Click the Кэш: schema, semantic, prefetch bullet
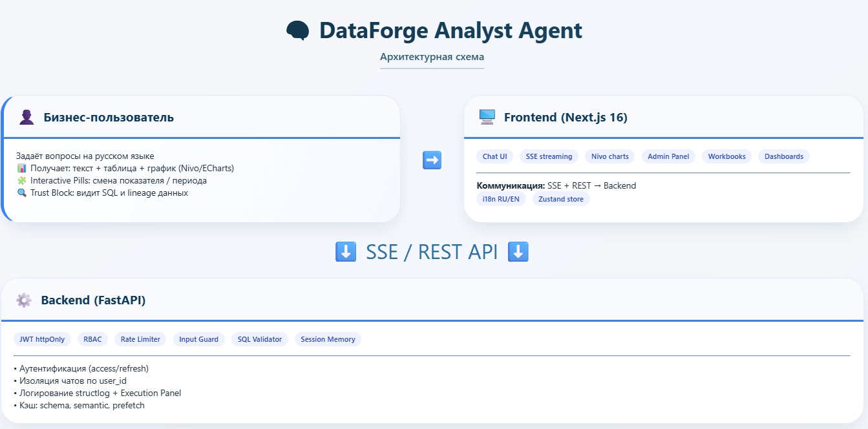 [79, 405]
